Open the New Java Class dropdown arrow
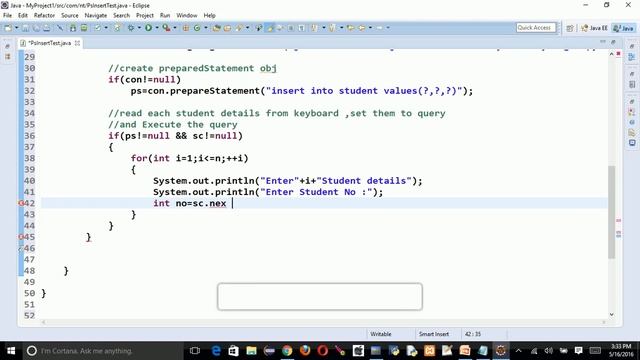This screenshot has width=640, height=360. [x=206, y=28]
